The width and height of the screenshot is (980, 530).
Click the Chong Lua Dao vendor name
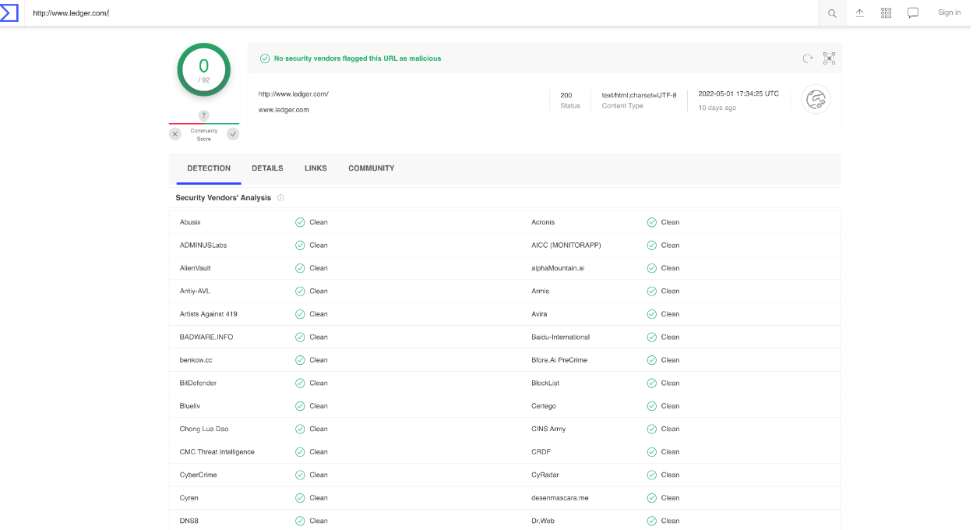click(204, 429)
